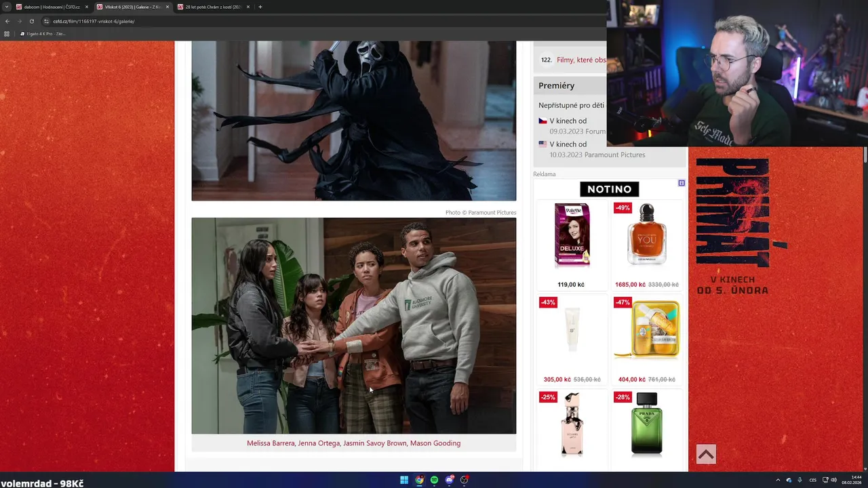Open Jenna Ortega's profile link
Image resolution: width=868 pixels, height=488 pixels.
coord(319,443)
